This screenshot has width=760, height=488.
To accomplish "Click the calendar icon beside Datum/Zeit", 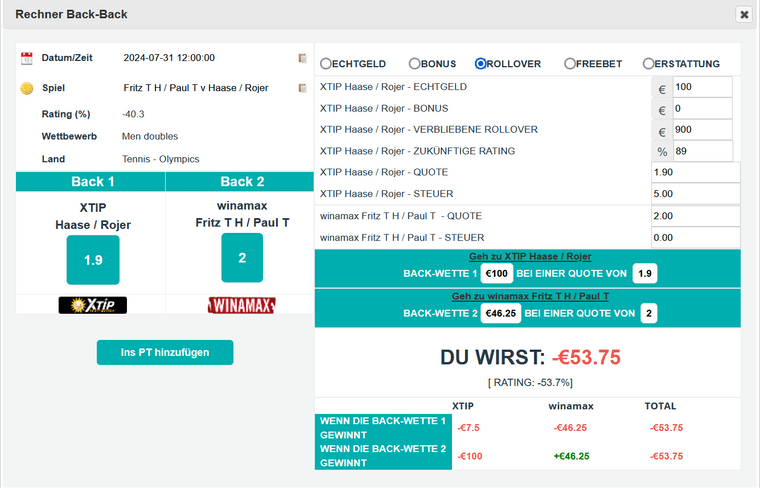I will click(27, 59).
